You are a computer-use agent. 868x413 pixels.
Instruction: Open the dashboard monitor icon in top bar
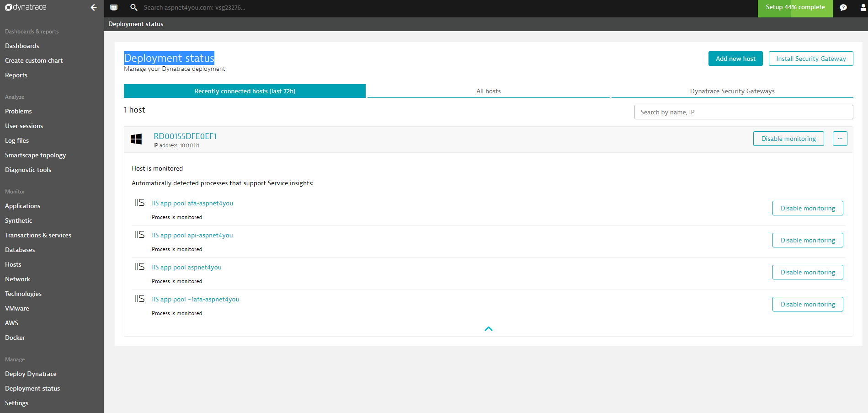coord(114,7)
